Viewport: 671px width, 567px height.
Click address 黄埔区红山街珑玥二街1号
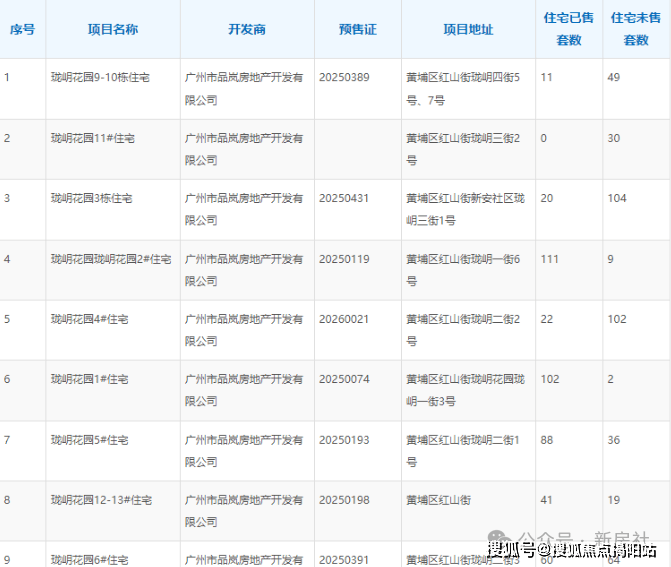(463, 451)
